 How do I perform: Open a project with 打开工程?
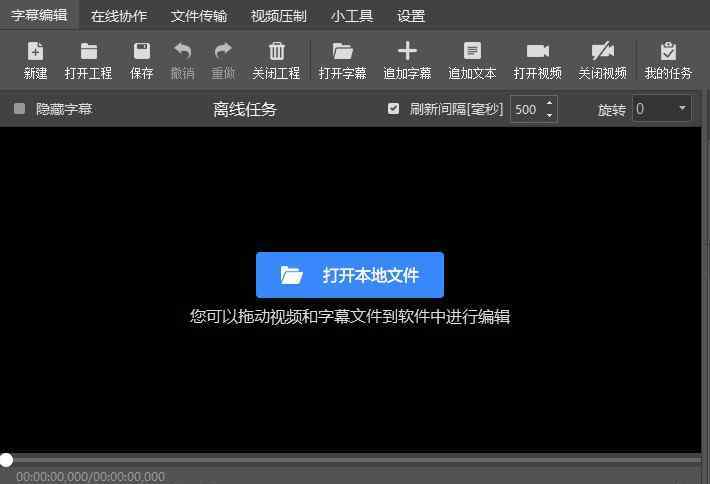pyautogui.click(x=88, y=61)
